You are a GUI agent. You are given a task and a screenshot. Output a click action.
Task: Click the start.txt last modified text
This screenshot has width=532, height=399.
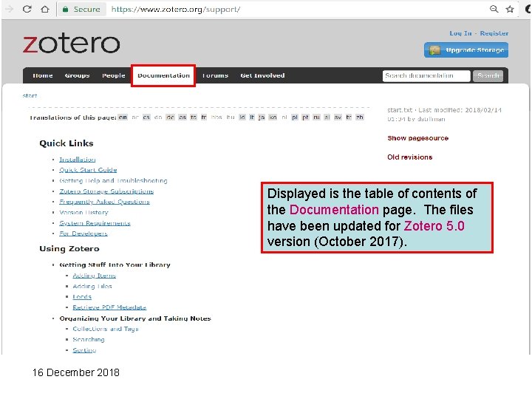(445, 115)
